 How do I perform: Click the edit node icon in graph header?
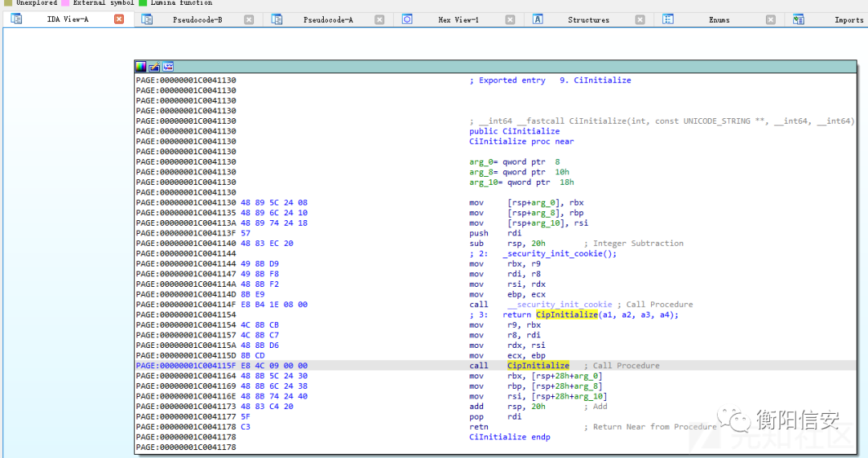click(x=154, y=67)
